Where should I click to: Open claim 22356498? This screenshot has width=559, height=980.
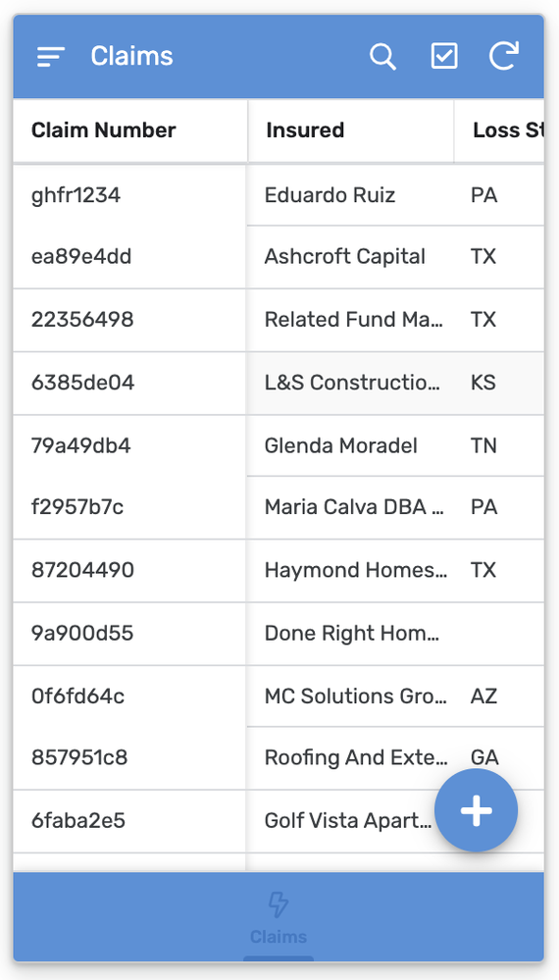[x=82, y=320]
